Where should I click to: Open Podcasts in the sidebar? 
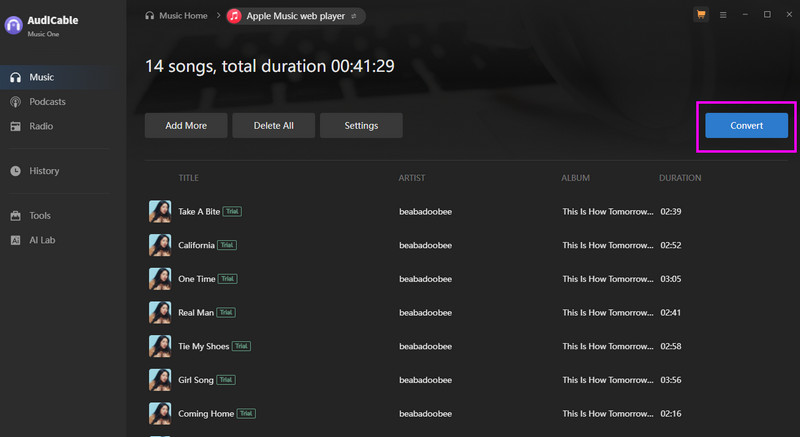click(x=47, y=102)
